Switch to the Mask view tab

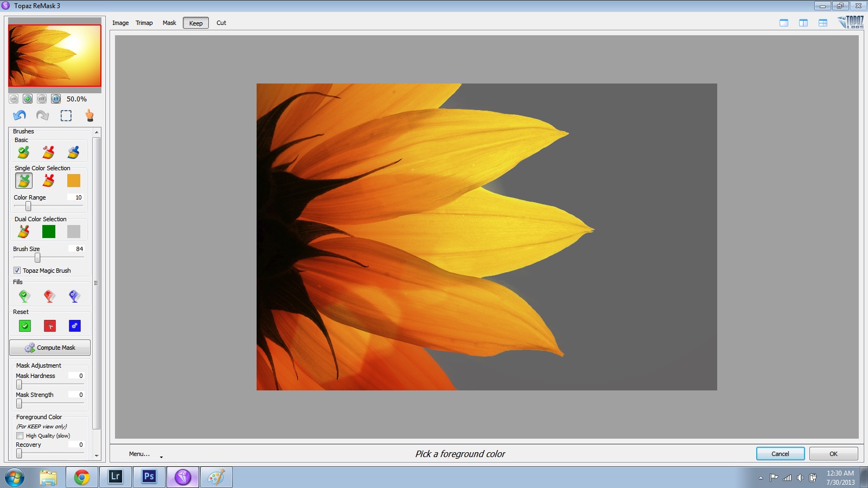coord(169,23)
